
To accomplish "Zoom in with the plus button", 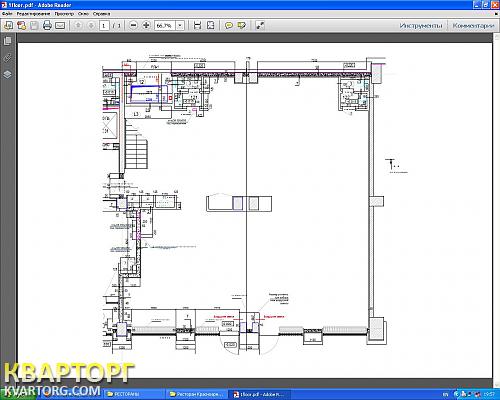I will pyautogui.click(x=146, y=25).
